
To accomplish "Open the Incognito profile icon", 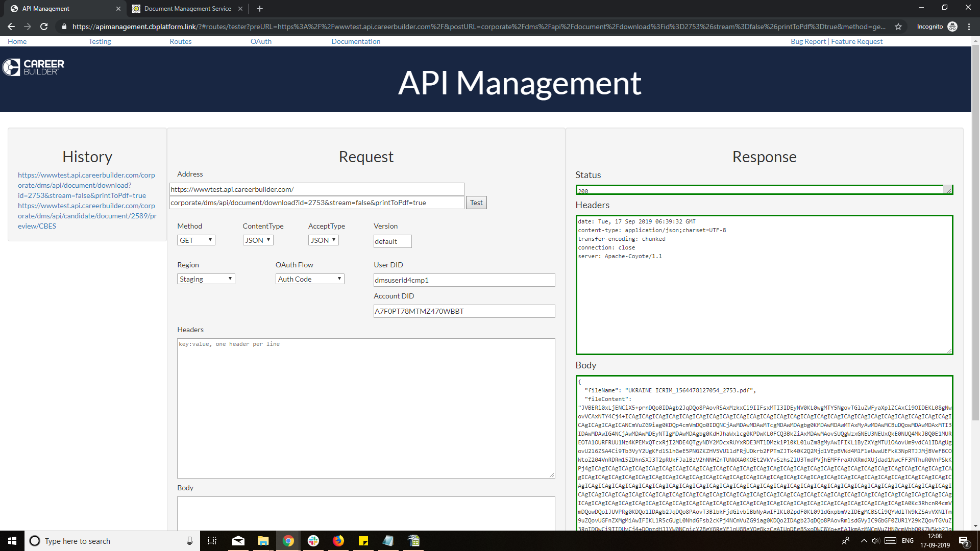I will pos(952,27).
